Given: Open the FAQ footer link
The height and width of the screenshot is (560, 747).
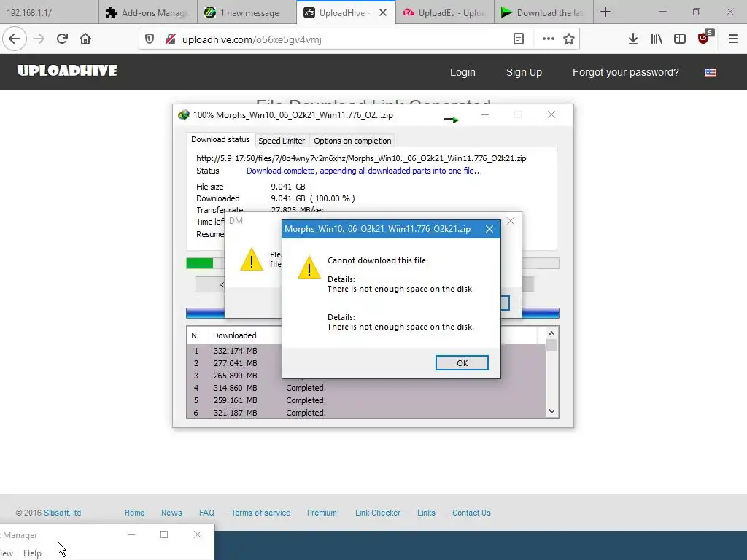Looking at the screenshot, I should click(x=206, y=513).
